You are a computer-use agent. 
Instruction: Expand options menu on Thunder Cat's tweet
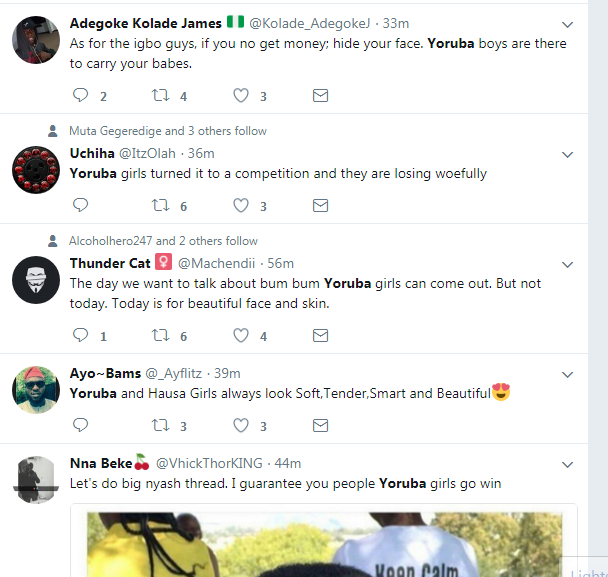click(x=567, y=264)
